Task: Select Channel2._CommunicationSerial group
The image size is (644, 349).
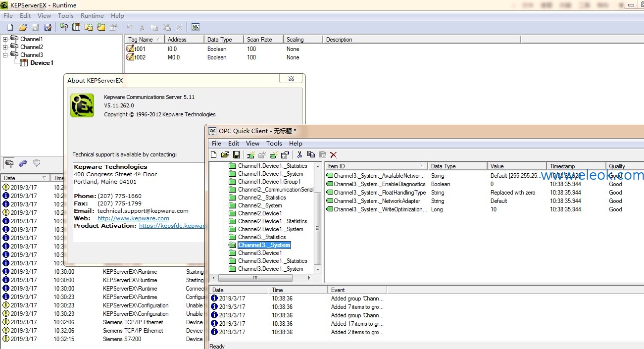Action: [276, 190]
